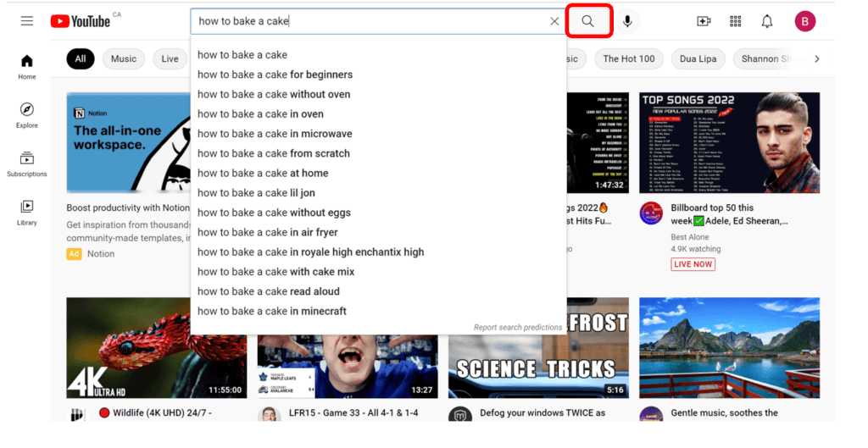Image resolution: width=868 pixels, height=448 pixels.
Task: Click Report search predictions link
Action: tap(518, 328)
